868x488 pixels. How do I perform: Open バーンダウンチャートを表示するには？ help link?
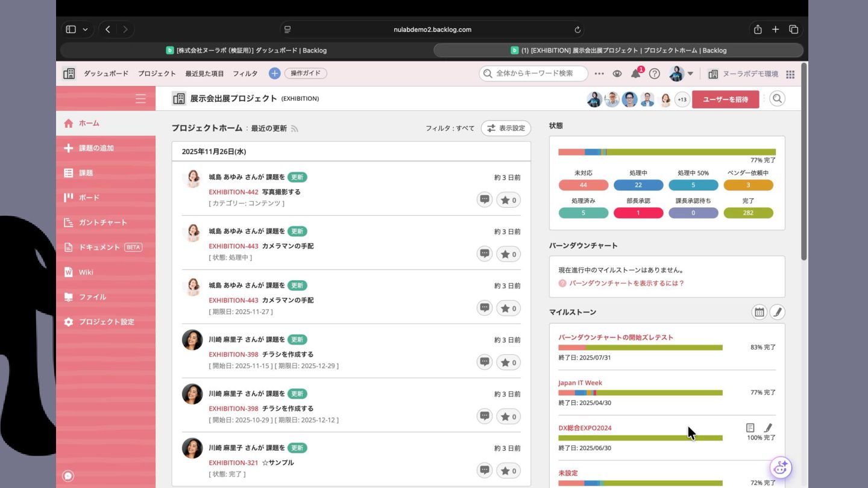(627, 283)
